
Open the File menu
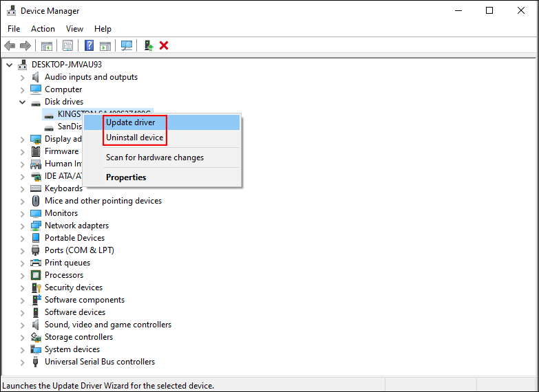(14, 29)
